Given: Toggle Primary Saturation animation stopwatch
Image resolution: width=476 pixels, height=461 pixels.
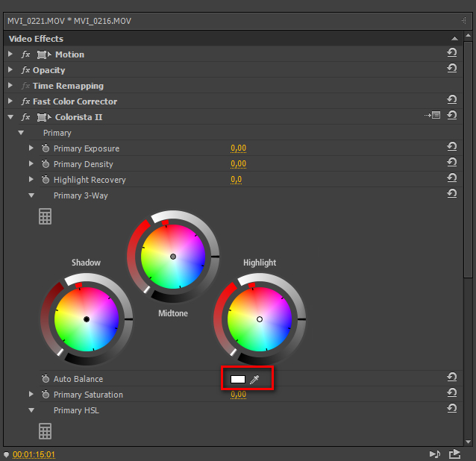Looking at the screenshot, I should pyautogui.click(x=46, y=394).
